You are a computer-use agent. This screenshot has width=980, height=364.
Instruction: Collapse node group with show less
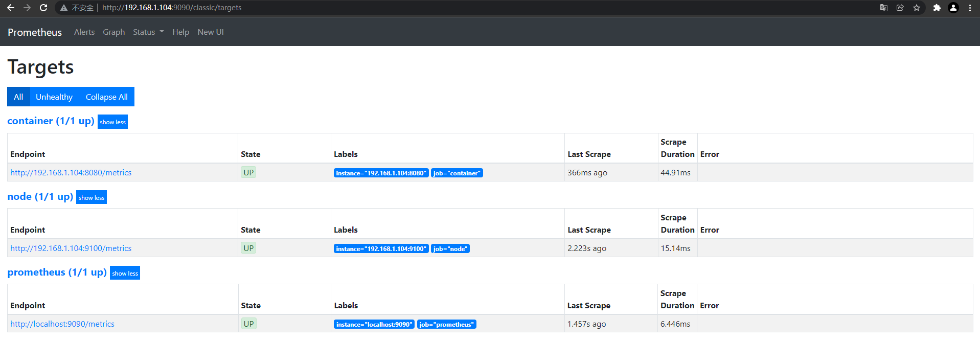click(92, 197)
